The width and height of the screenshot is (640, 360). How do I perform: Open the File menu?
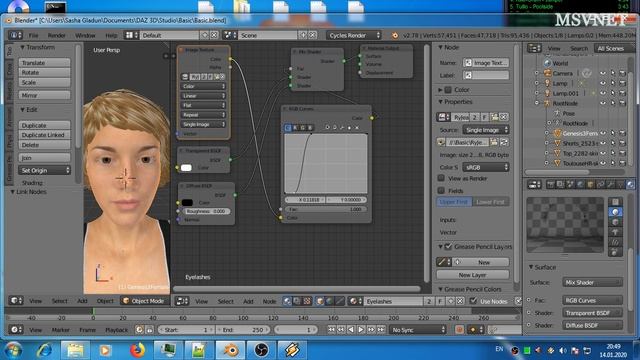pyautogui.click(x=33, y=36)
